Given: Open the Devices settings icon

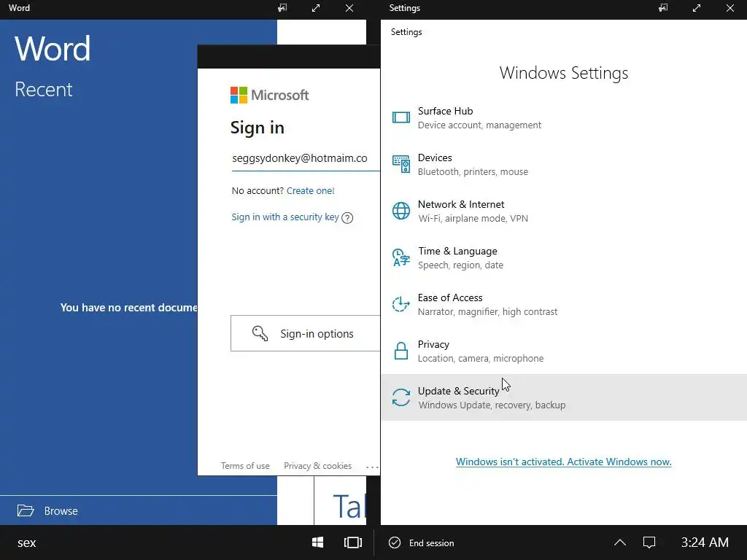Looking at the screenshot, I should pos(401,164).
